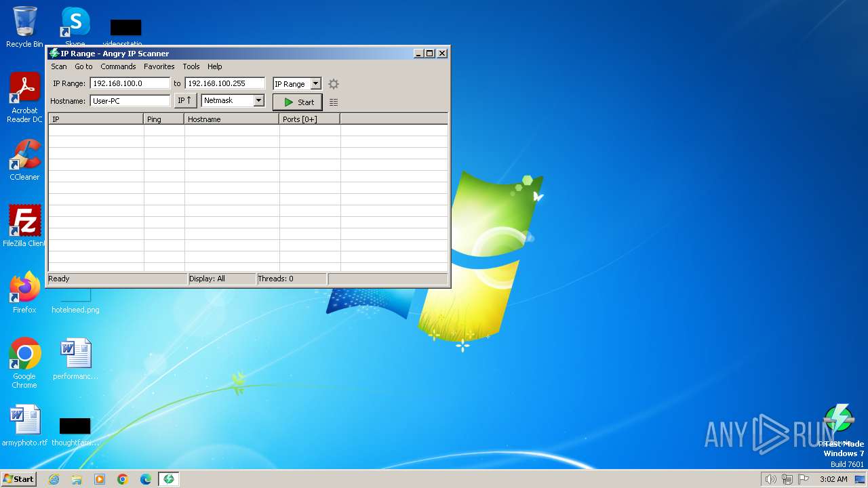This screenshot has width=868, height=488.
Task: Click the 'Display: All' status text
Action: [207, 279]
